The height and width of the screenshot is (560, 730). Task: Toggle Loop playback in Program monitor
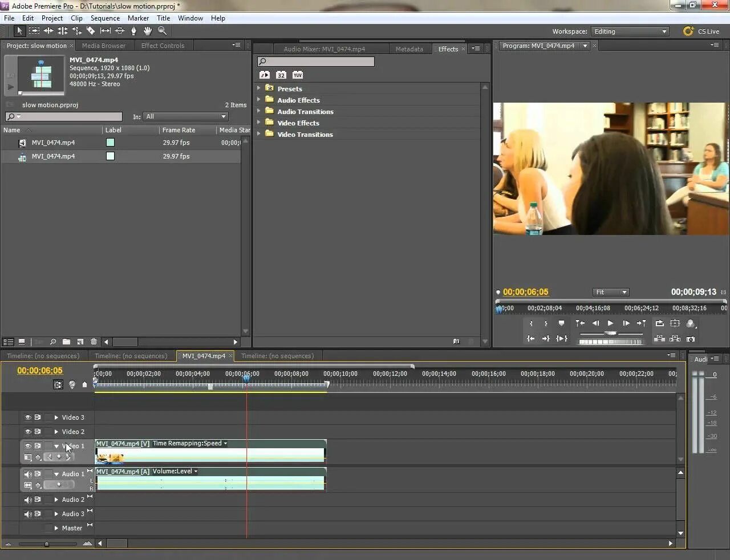pos(659,323)
